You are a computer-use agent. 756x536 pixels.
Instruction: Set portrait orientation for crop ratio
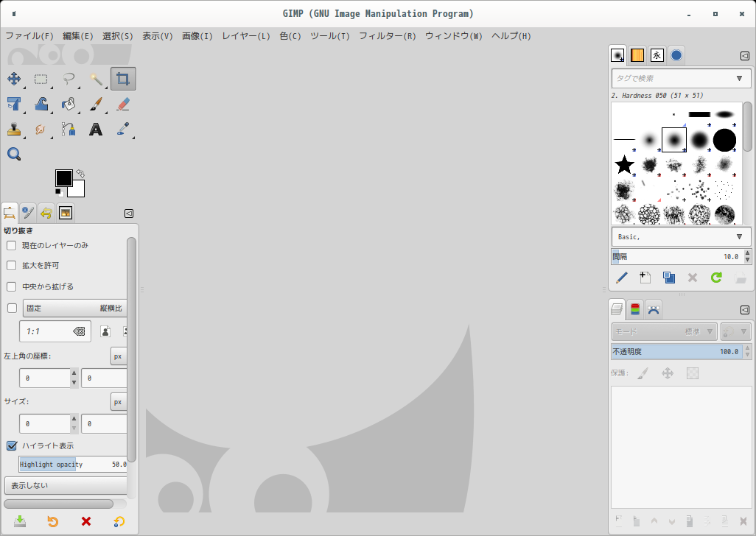tap(105, 331)
